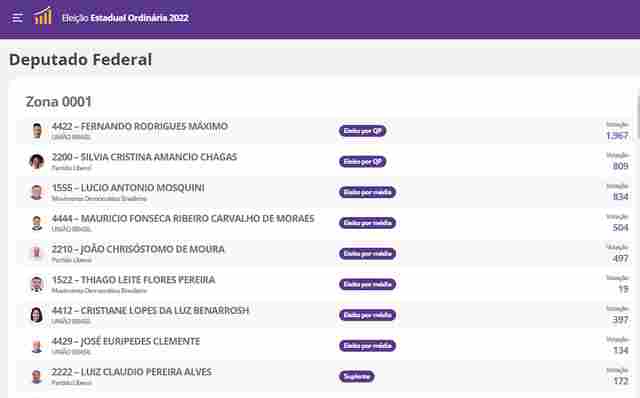The width and height of the screenshot is (640, 398).
Task: Click vote count 397 for Cristiane
Action: pyautogui.click(x=620, y=320)
